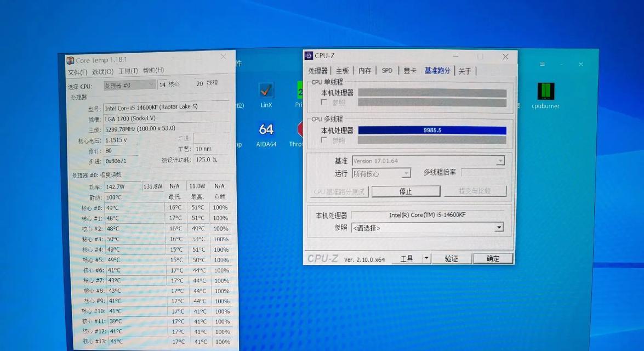644x351 pixels.
Task: Expand the 参照 <请选择> reference dropdown
Action: pyautogui.click(x=428, y=228)
